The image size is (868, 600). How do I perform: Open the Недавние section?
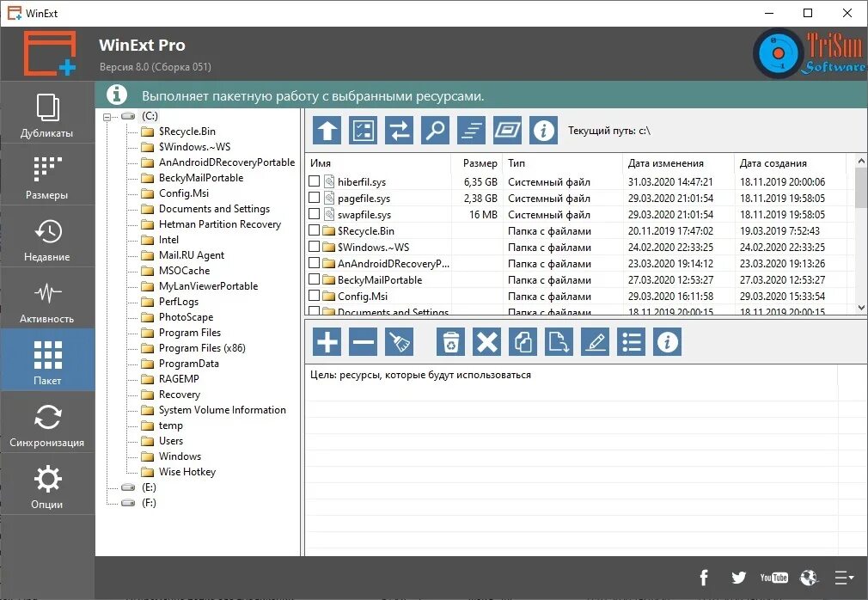(47, 237)
